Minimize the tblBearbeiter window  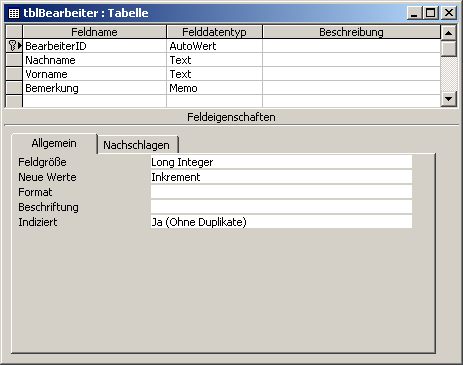pyautogui.click(x=414, y=13)
